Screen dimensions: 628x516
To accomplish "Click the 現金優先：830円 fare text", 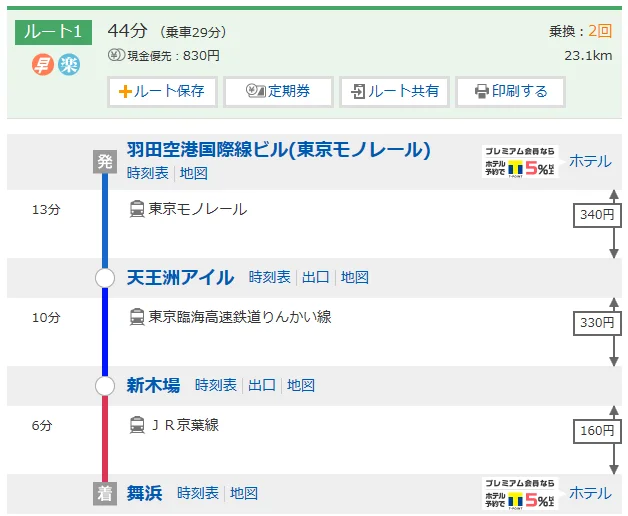I will click(173, 56).
